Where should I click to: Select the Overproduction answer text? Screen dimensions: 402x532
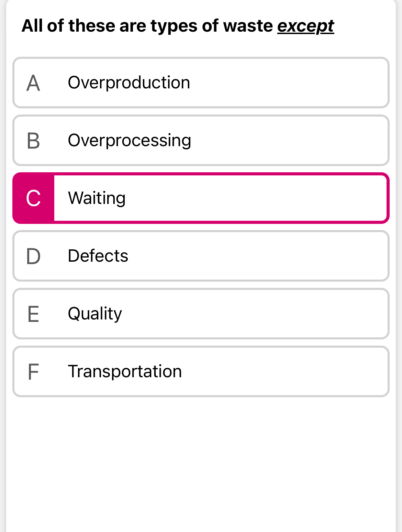(129, 83)
